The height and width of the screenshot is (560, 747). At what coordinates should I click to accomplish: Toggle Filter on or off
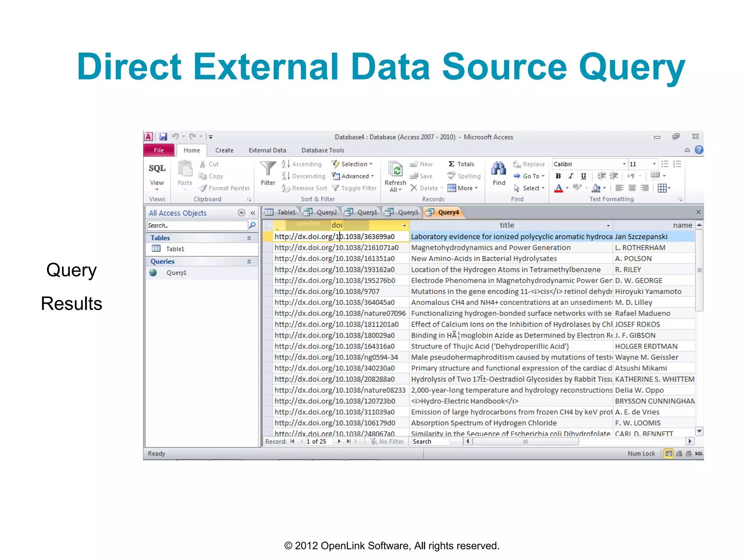[354, 188]
